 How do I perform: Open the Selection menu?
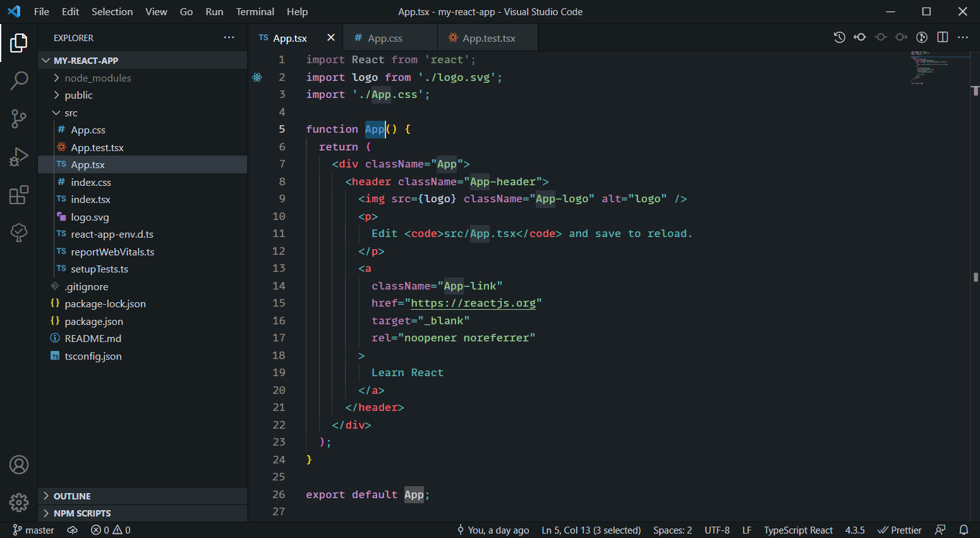pyautogui.click(x=112, y=11)
